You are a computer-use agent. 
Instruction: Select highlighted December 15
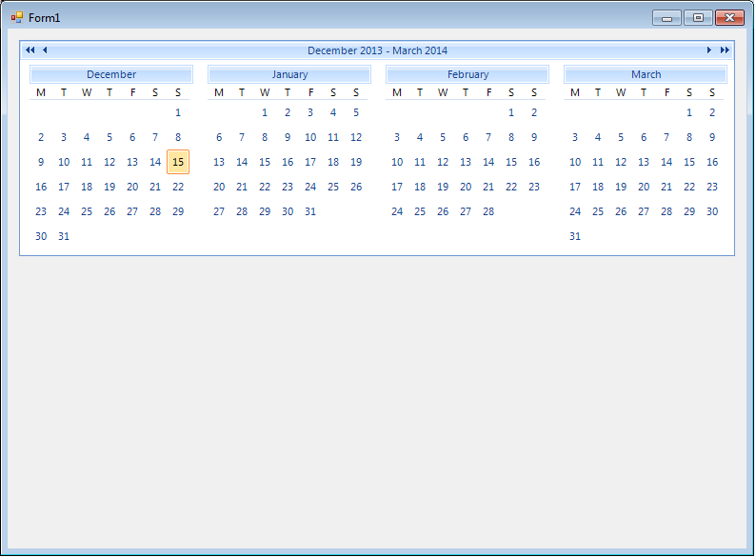(x=178, y=162)
